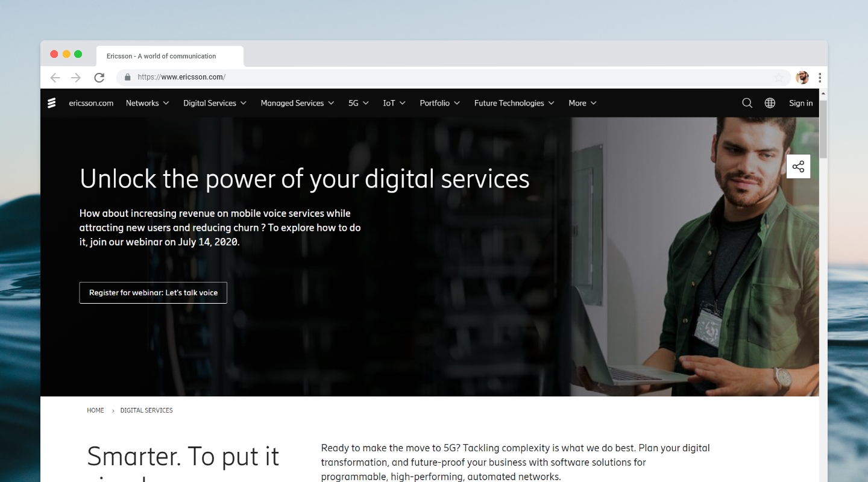The height and width of the screenshot is (482, 868).
Task: Select the Ericsson browser tab
Action: [170, 56]
